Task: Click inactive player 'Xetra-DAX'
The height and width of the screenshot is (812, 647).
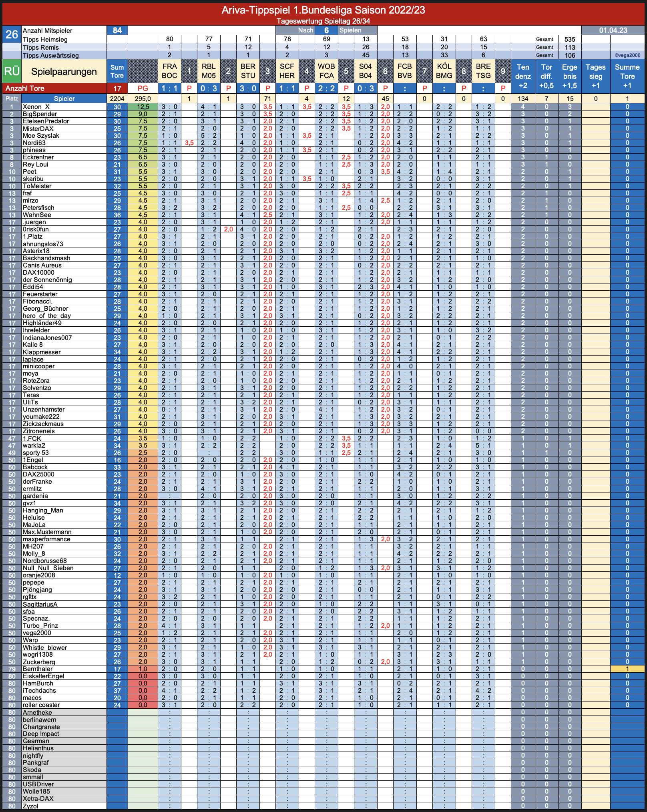Action: [38, 799]
